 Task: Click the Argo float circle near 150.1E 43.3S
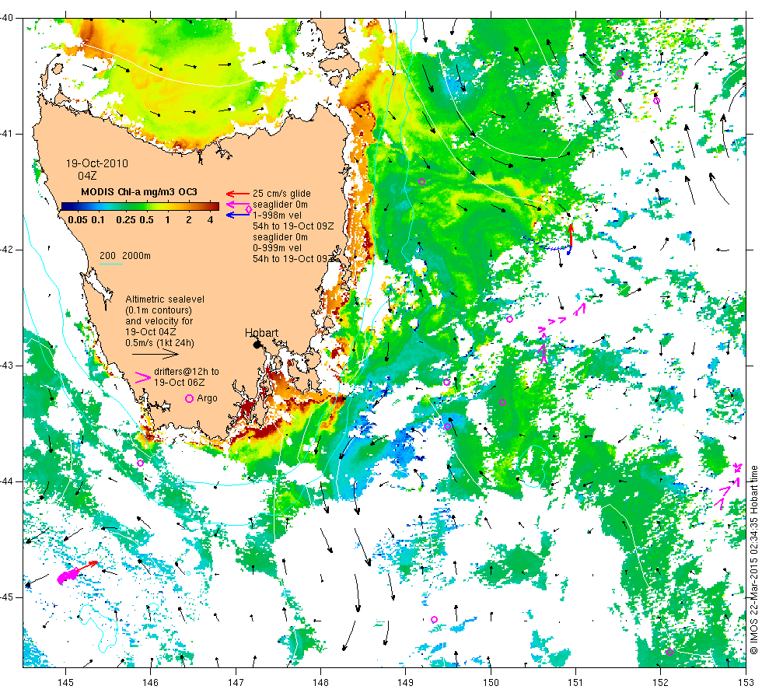click(502, 403)
